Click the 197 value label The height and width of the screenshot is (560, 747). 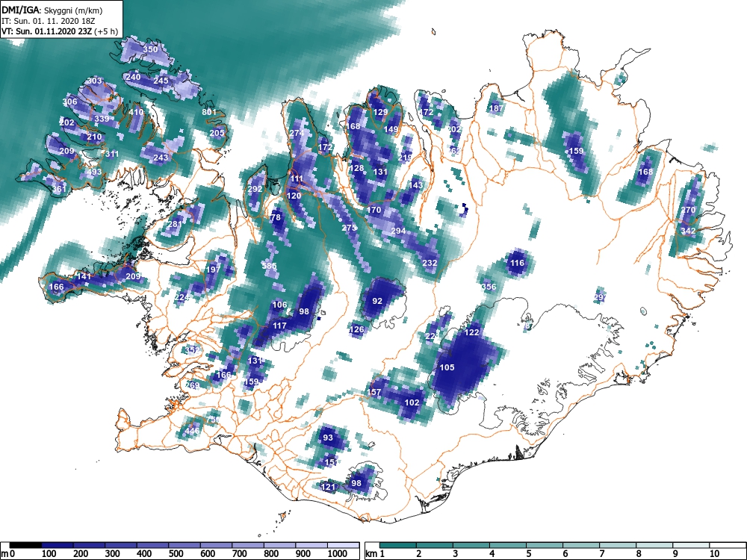click(x=214, y=269)
